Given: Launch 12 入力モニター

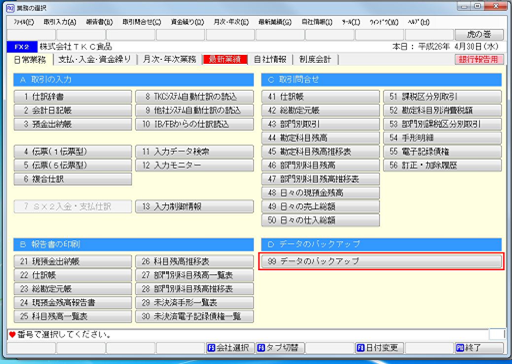Looking at the screenshot, I should (x=194, y=165).
